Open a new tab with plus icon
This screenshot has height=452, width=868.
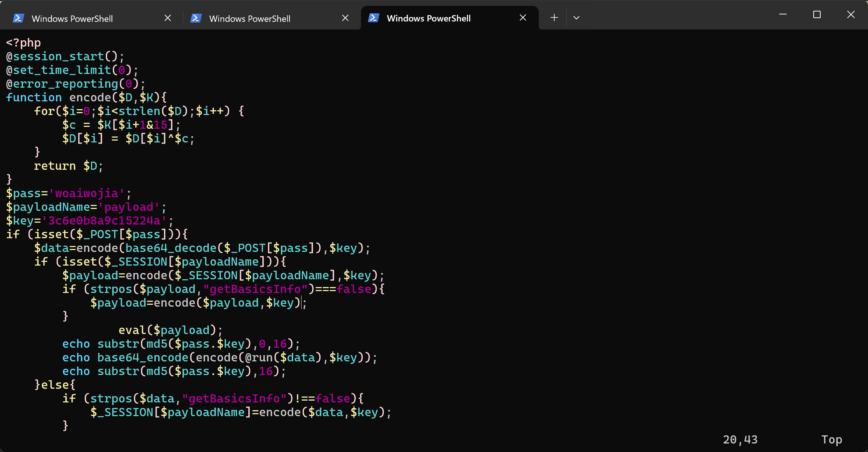coord(554,17)
